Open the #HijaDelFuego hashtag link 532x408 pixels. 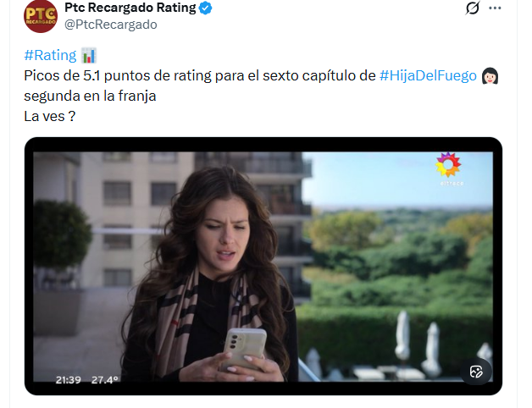[428, 76]
